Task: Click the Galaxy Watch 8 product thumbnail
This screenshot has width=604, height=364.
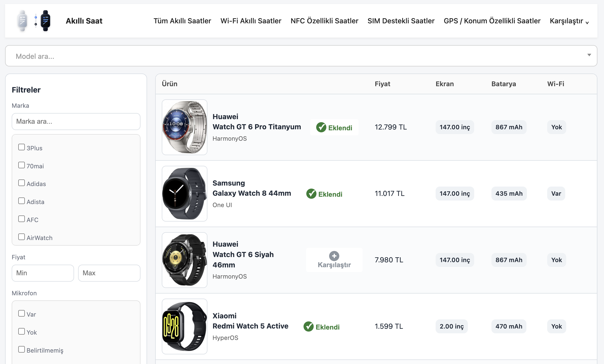Action: [184, 194]
